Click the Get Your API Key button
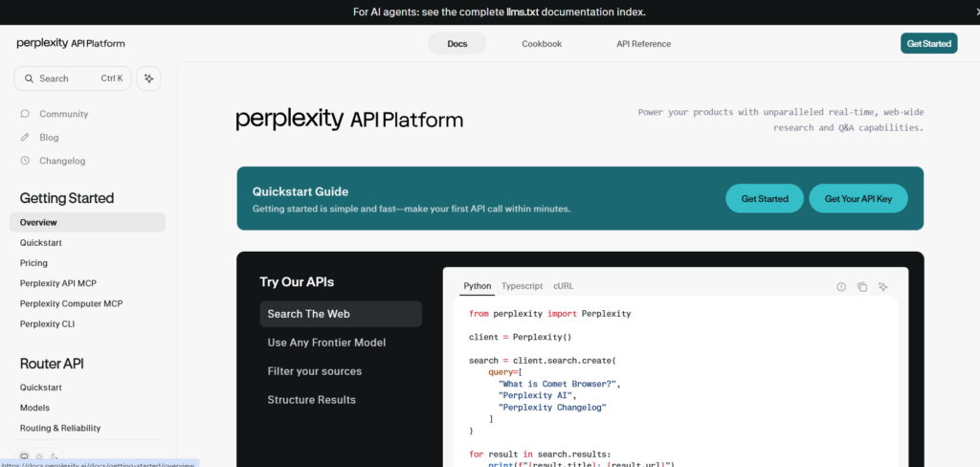 (x=858, y=198)
